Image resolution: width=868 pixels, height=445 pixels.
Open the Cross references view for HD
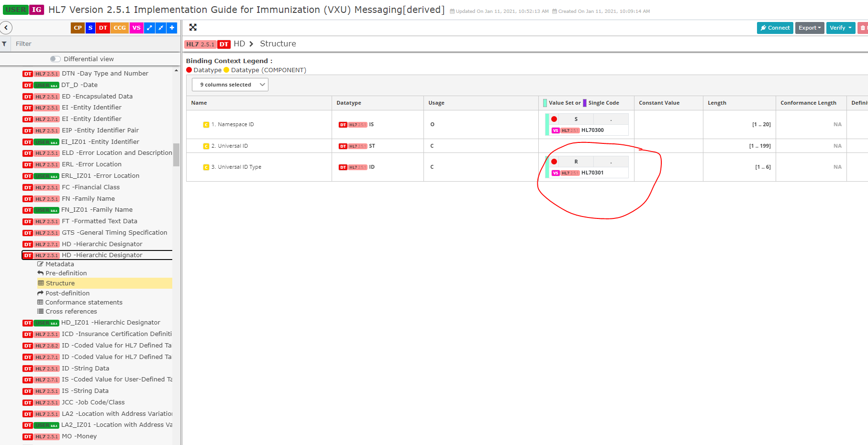pyautogui.click(x=71, y=311)
